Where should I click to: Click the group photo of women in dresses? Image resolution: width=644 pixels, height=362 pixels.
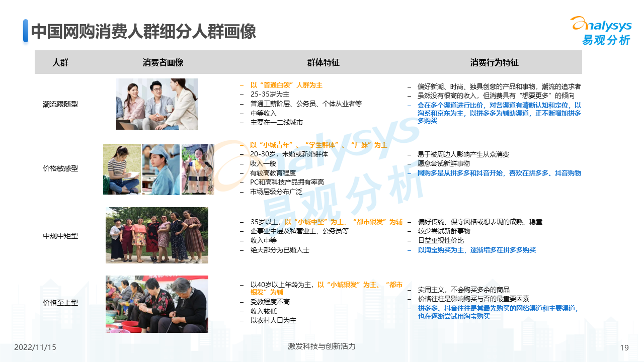pos(157,235)
